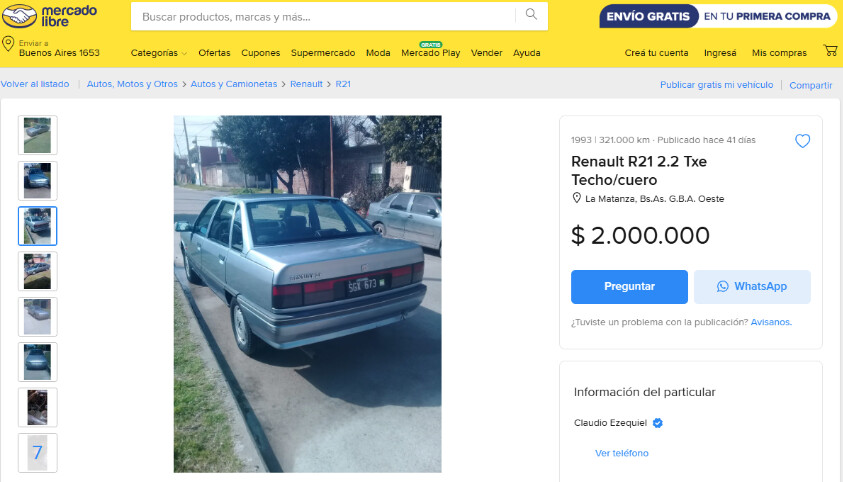Open the shopping cart icon
843x482 pixels.
point(830,51)
